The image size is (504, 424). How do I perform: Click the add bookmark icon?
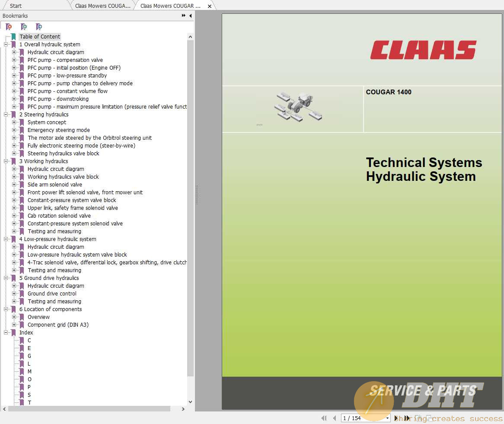click(x=24, y=27)
